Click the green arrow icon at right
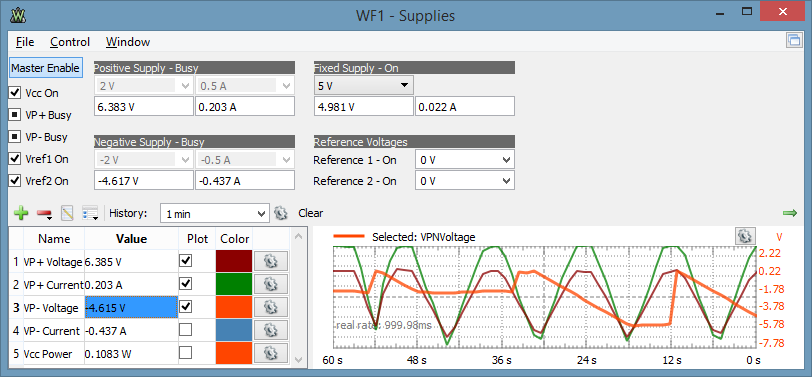 click(790, 213)
